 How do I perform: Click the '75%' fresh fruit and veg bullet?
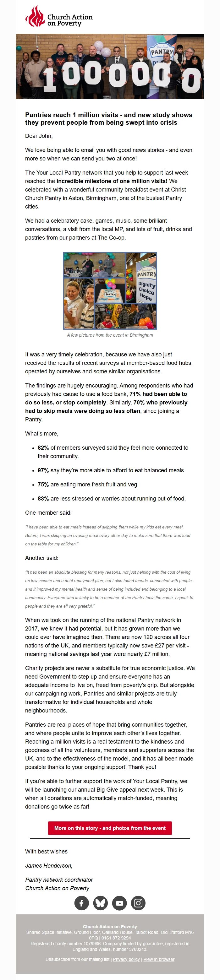pyautogui.click(x=87, y=484)
